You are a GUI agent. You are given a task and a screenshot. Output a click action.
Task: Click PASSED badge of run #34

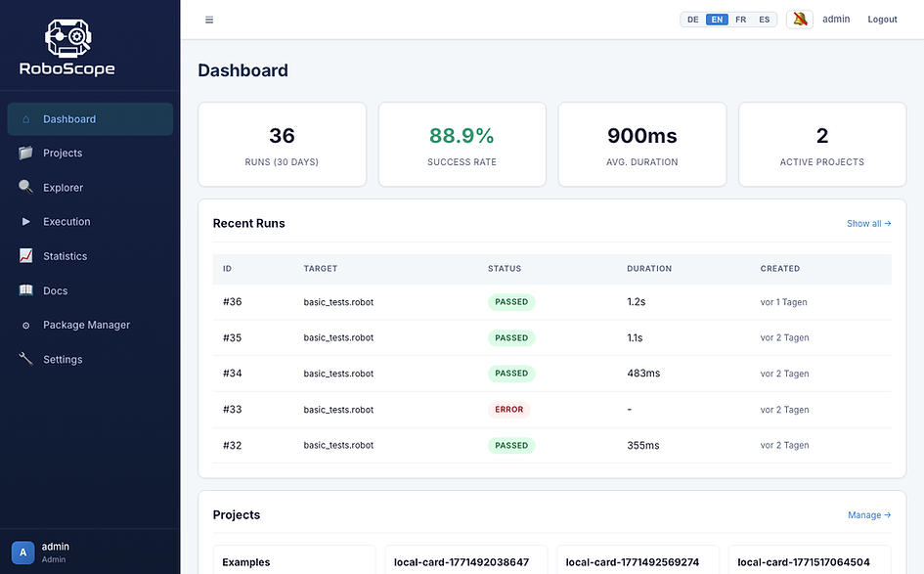pyautogui.click(x=511, y=374)
